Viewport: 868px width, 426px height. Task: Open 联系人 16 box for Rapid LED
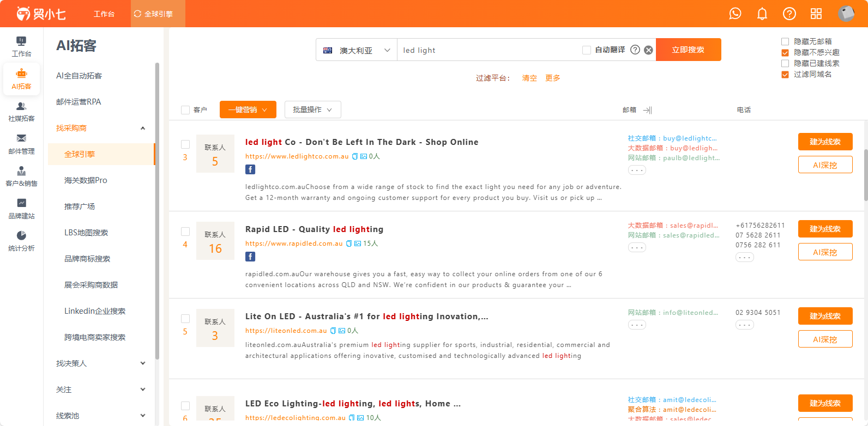[215, 241]
